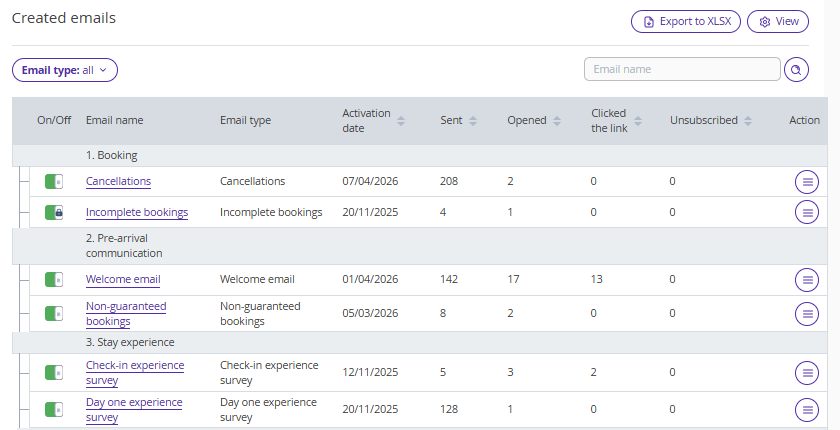Screen dimensions: 840x430
Task: Sort by Unsubscribed column arrows
Action: (747, 121)
